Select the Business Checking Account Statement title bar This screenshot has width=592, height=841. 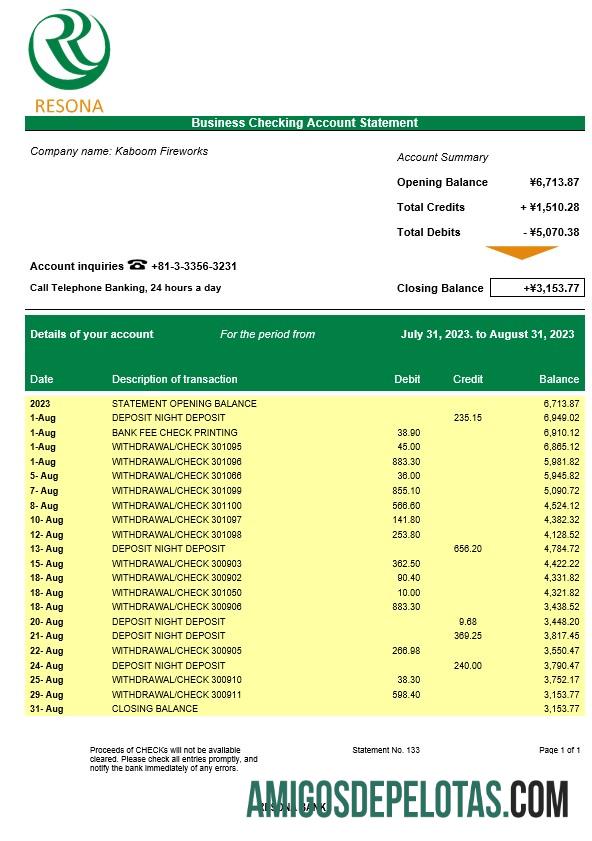coord(305,123)
